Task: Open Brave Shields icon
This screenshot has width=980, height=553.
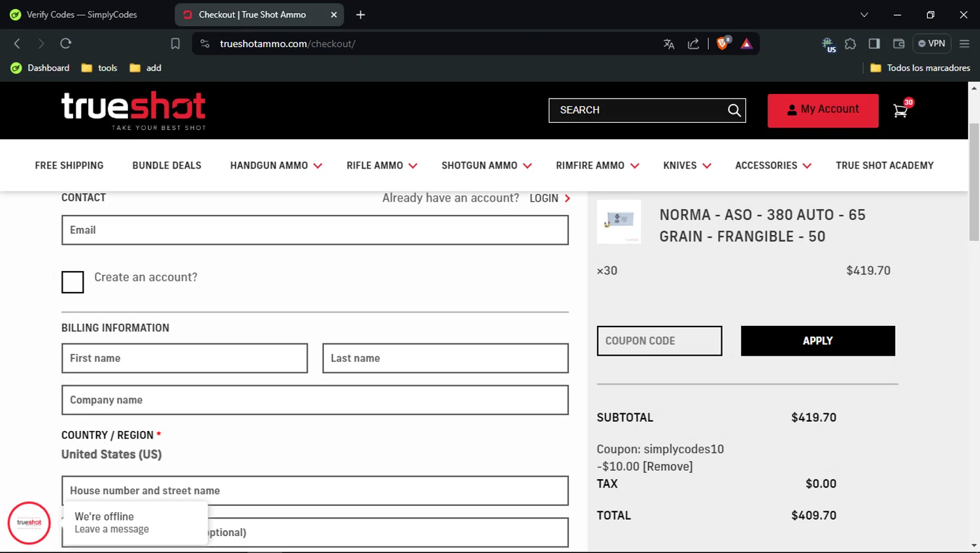Action: 723,44
